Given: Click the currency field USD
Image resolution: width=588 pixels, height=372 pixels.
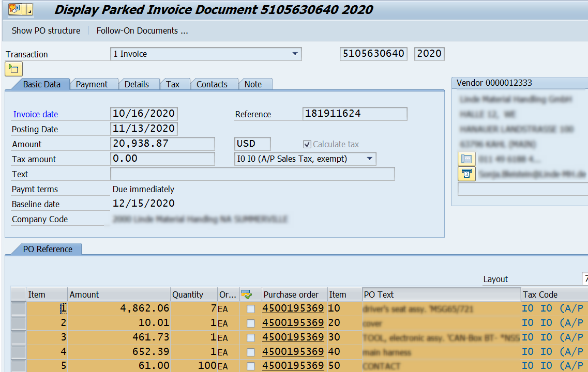Looking at the screenshot, I should tap(252, 144).
